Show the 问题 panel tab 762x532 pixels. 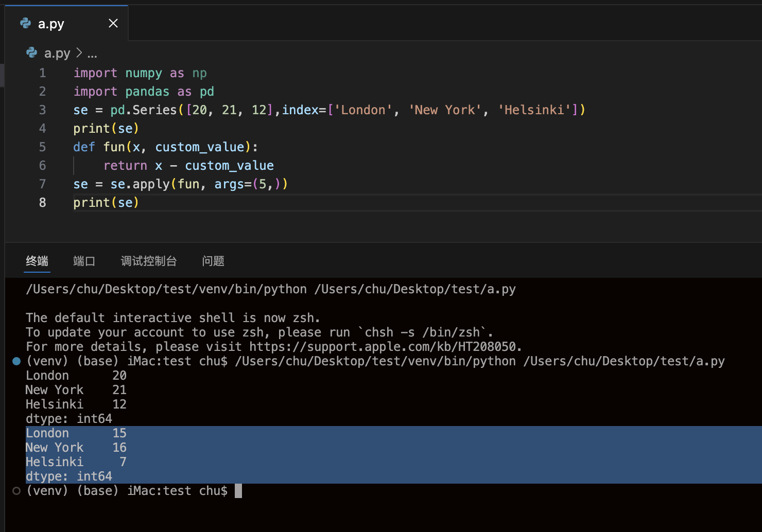[213, 261]
